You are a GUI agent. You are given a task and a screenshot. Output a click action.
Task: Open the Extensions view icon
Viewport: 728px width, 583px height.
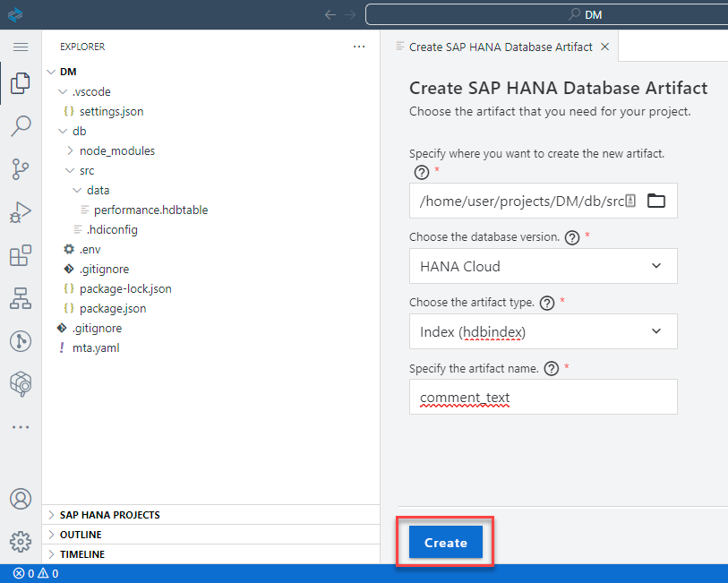(x=21, y=255)
